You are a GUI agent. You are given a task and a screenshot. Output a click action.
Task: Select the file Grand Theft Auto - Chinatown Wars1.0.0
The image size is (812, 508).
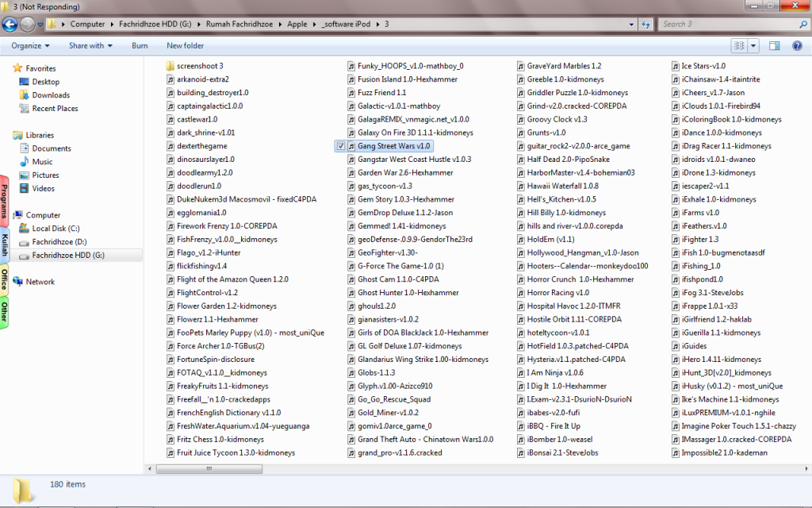tap(426, 439)
